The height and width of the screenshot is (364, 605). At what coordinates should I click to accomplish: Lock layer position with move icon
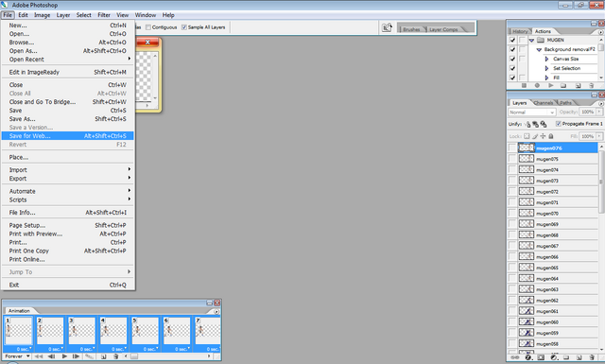tap(543, 136)
